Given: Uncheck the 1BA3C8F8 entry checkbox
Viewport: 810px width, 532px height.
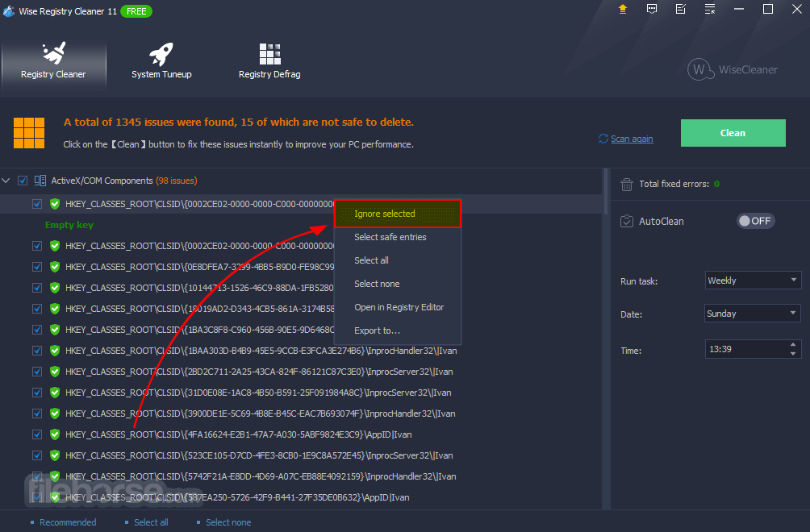Looking at the screenshot, I should 37,329.
